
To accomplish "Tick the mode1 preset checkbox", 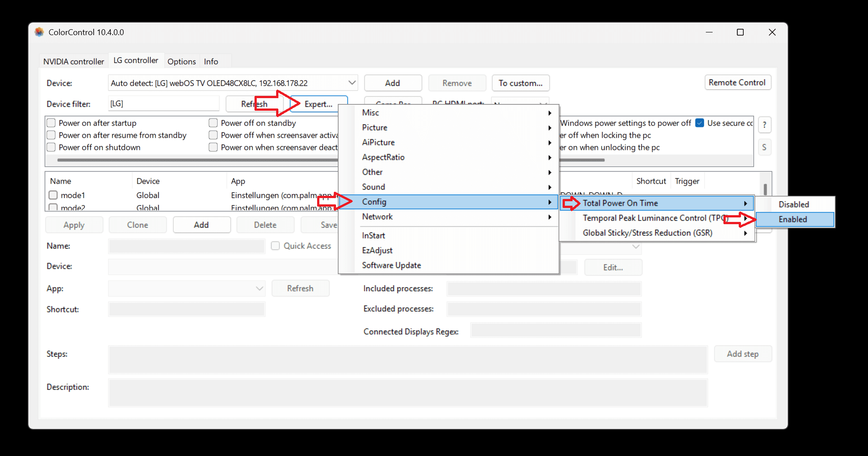I will coord(53,195).
